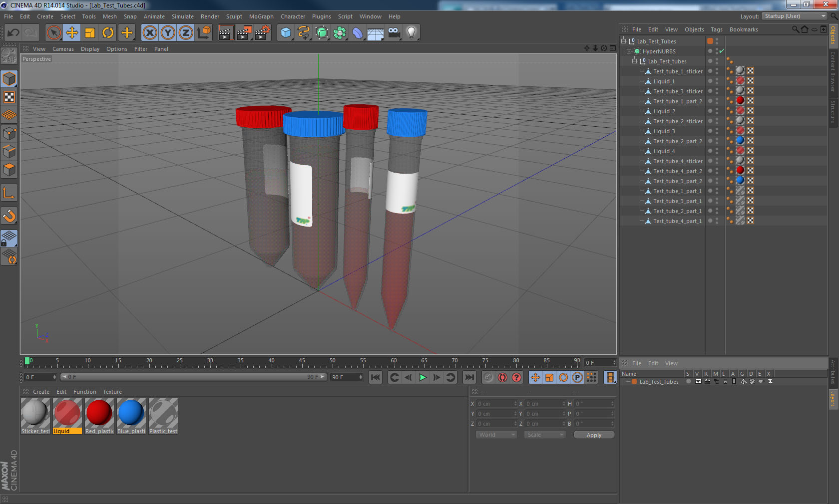Collapse the Lab_Test_tubes null group
Image resolution: width=839 pixels, height=504 pixels.
pyautogui.click(x=634, y=61)
